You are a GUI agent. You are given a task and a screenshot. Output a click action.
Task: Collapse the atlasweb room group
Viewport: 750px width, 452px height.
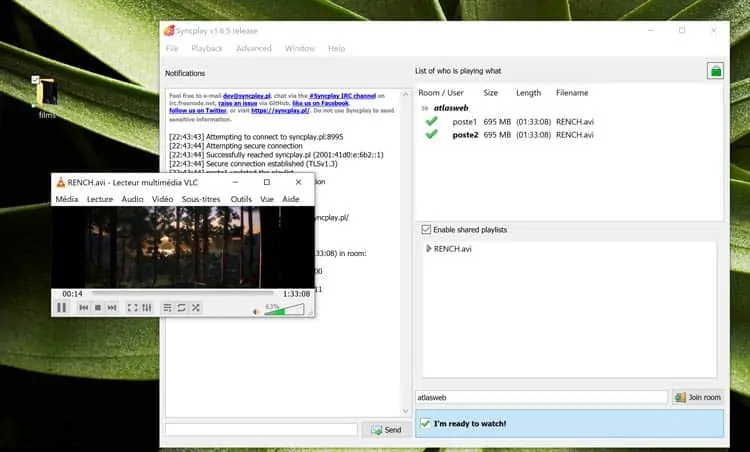(424, 108)
